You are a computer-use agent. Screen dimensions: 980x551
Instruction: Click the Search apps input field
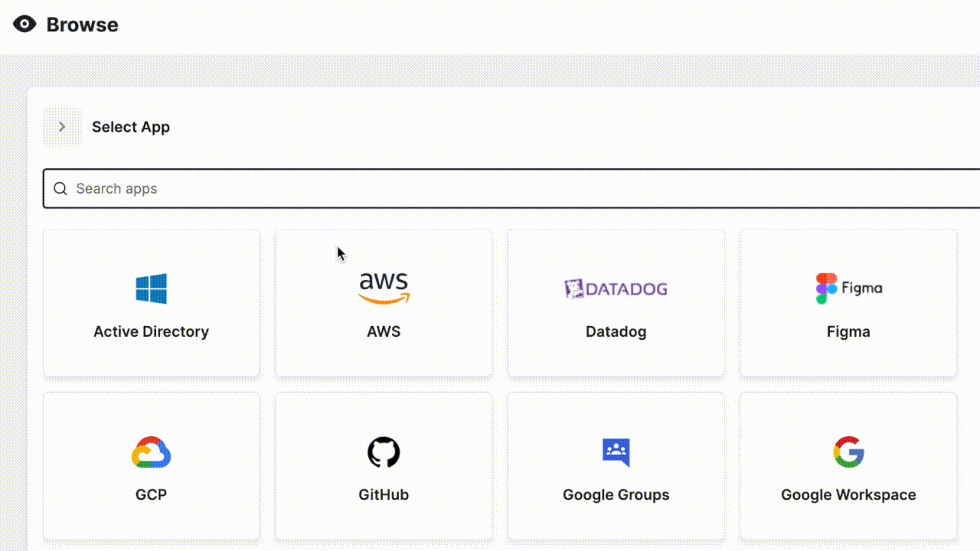tap(521, 188)
